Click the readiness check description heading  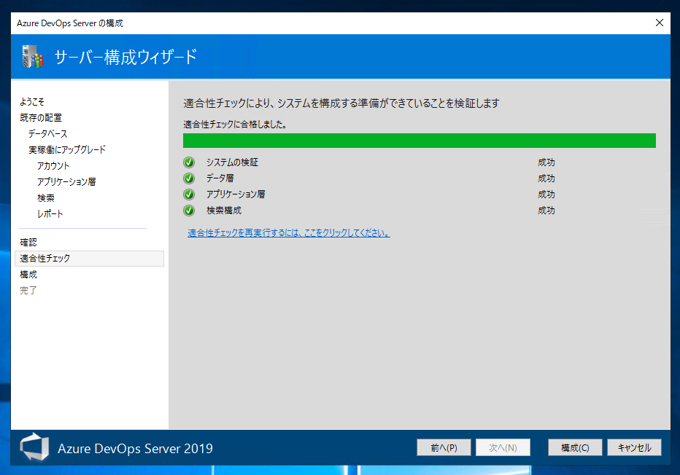pos(341,103)
